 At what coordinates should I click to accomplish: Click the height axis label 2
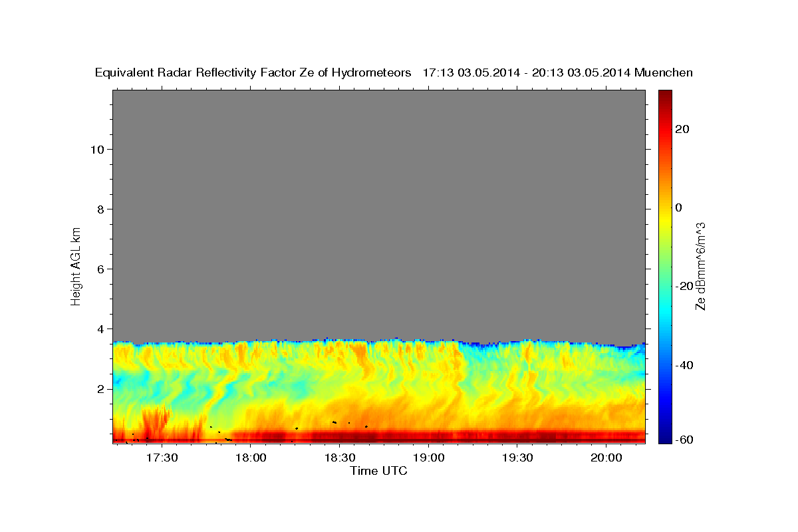tap(100, 388)
